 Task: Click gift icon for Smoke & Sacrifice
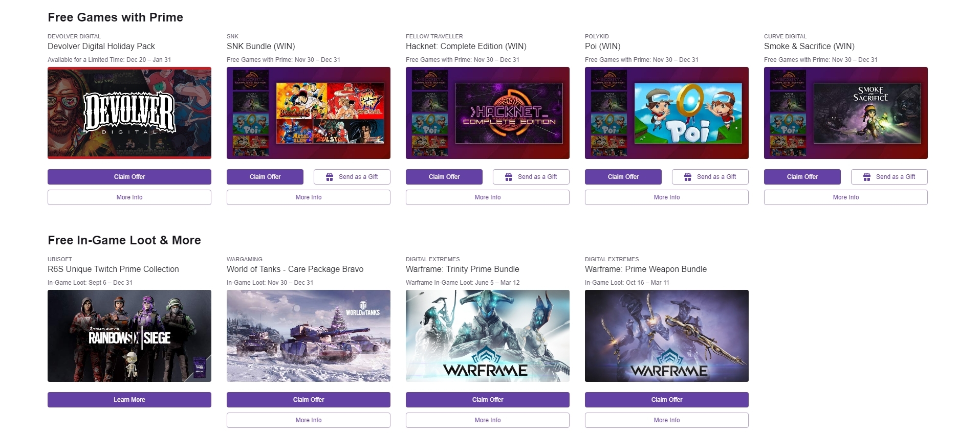point(867,177)
